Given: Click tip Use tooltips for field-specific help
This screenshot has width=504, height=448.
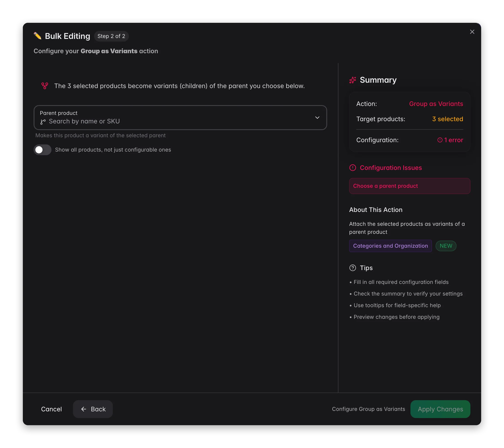Looking at the screenshot, I should (397, 305).
